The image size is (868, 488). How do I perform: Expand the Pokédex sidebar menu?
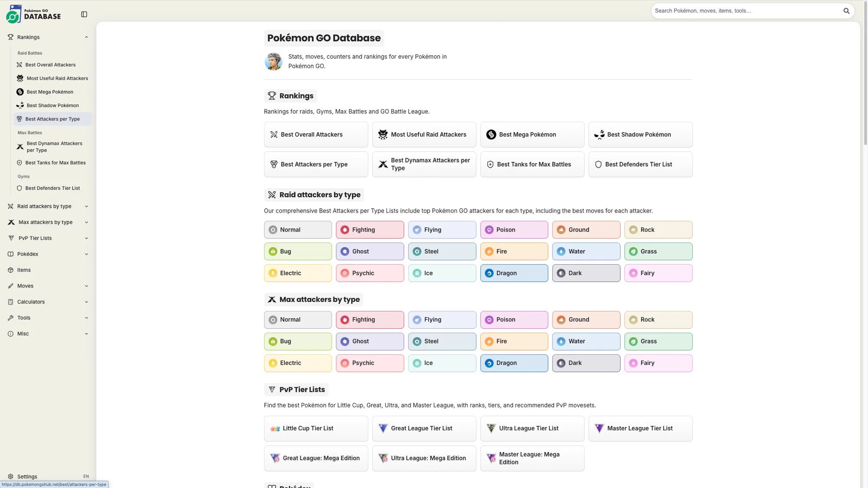48,254
